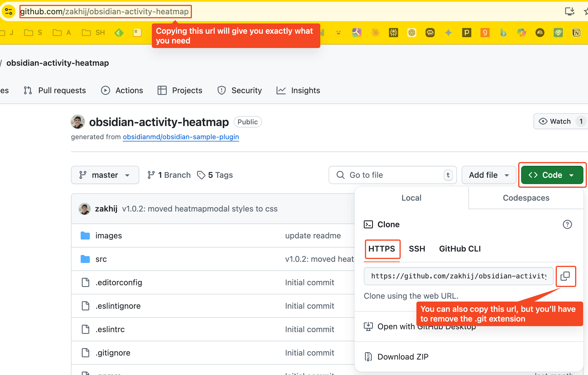Copy the HTTPS clone URL icon
This screenshot has height=375, width=588.
(x=565, y=276)
